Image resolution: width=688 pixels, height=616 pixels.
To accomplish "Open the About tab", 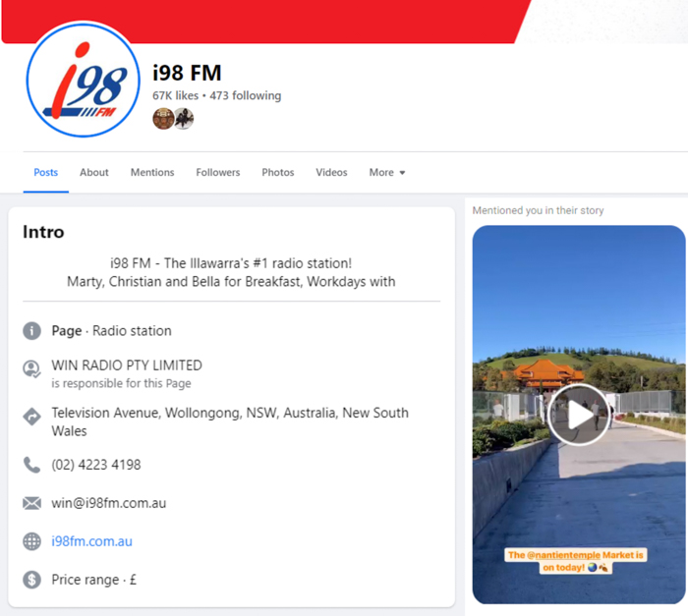I will [x=94, y=173].
